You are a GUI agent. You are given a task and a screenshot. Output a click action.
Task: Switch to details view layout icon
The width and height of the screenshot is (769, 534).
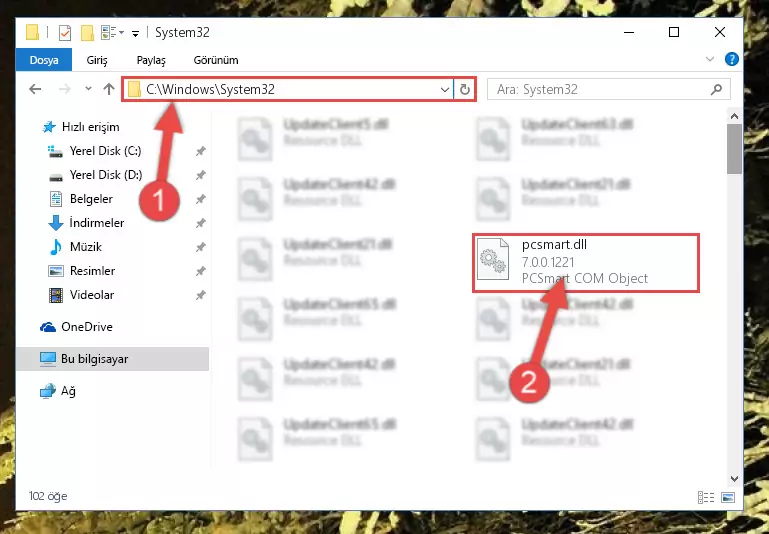click(x=706, y=497)
